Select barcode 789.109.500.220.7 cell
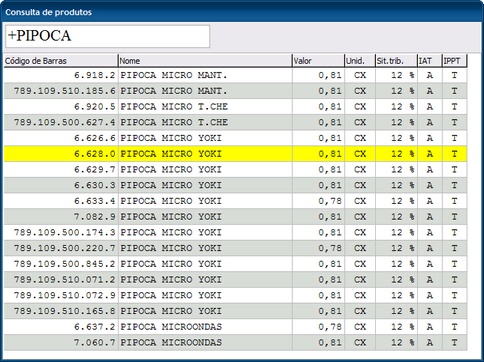The height and width of the screenshot is (362, 484). (61, 248)
